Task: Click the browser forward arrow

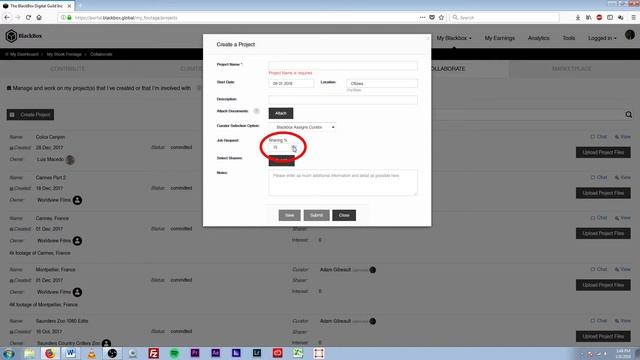Action: tap(18, 18)
